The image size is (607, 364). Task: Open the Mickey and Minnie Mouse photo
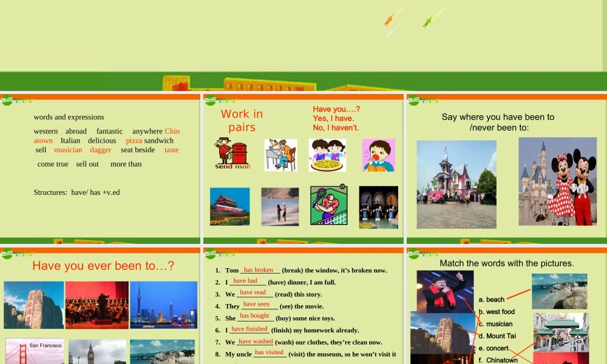pyautogui.click(x=557, y=181)
